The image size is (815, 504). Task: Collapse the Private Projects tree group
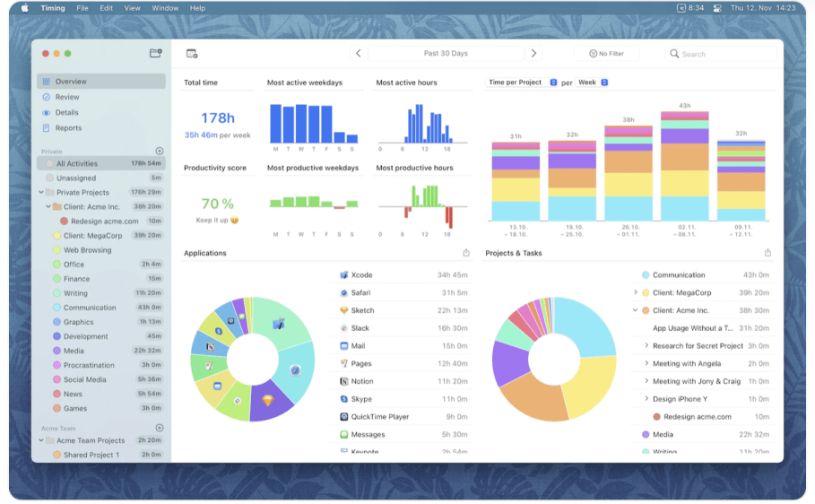click(41, 192)
